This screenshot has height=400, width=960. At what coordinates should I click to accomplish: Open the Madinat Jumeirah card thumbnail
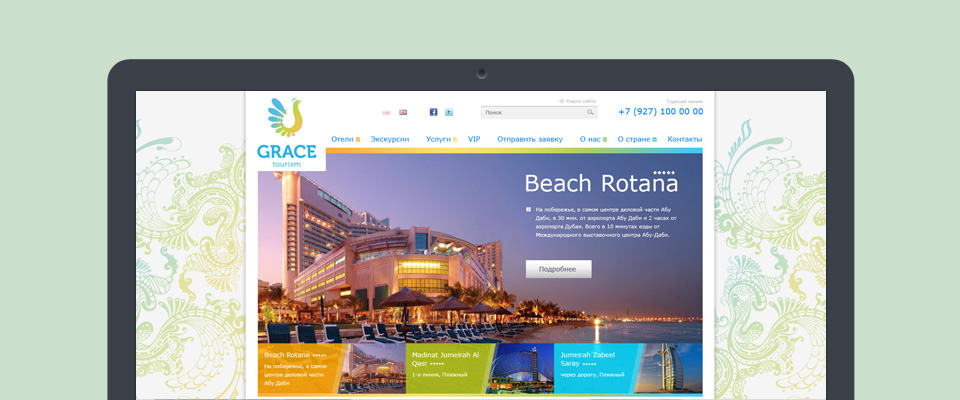pos(520,368)
